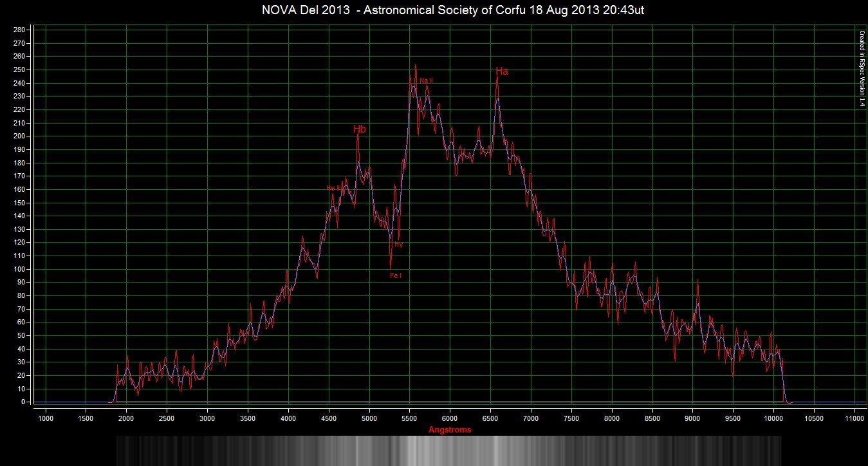Click the vertical 'Created in RSpec Version 1.4' text
The height and width of the screenshot is (466, 868).
pyautogui.click(x=862, y=68)
